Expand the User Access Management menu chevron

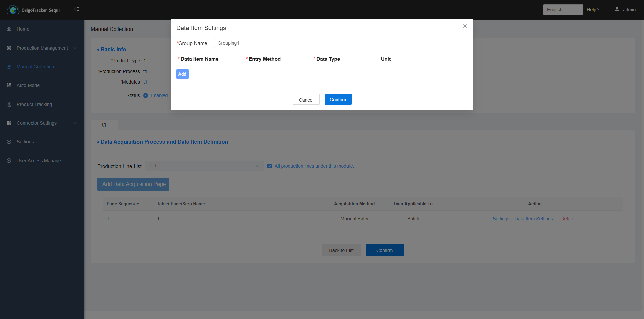point(75,161)
